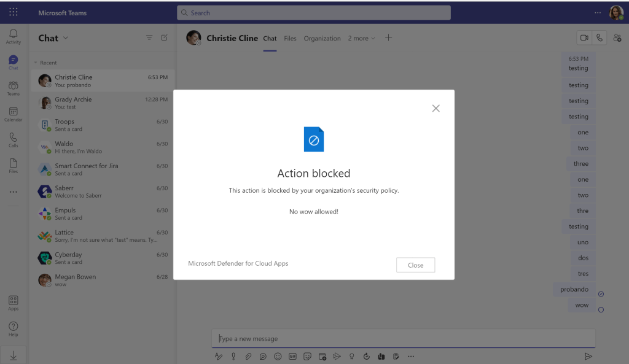
Task: Expand the Chat title dropdown
Action: pyautogui.click(x=66, y=38)
